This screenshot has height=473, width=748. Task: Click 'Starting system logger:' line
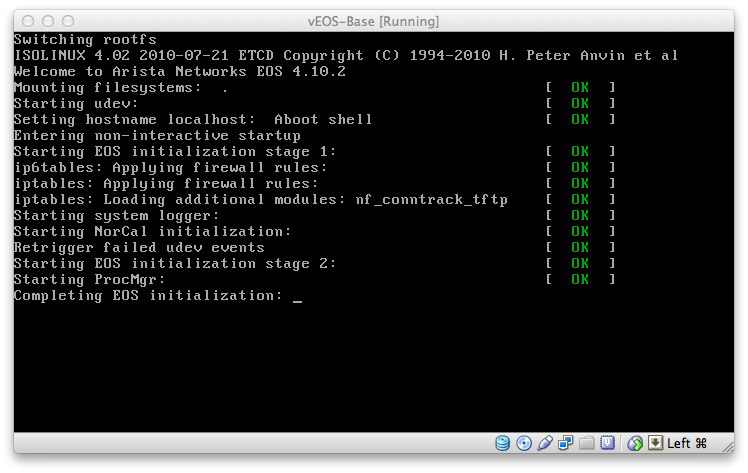pyautogui.click(x=116, y=216)
